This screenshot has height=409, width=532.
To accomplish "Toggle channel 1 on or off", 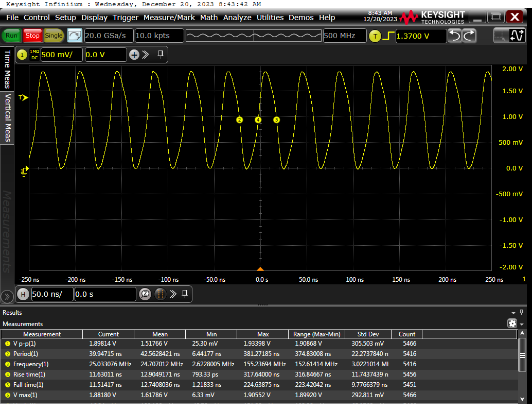I will pyautogui.click(x=22, y=55).
